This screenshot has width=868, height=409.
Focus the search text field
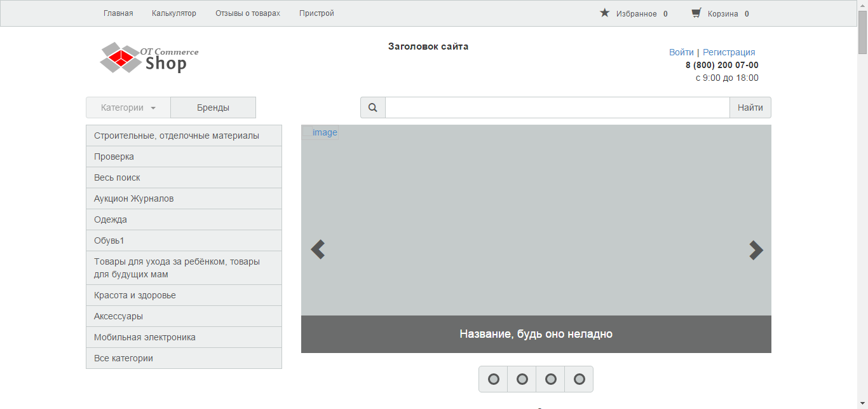pyautogui.click(x=557, y=107)
